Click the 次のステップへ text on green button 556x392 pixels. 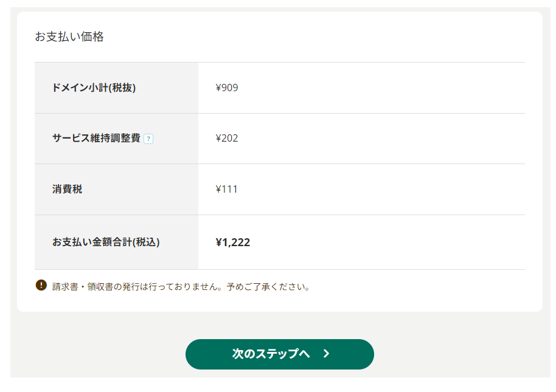[271, 353]
